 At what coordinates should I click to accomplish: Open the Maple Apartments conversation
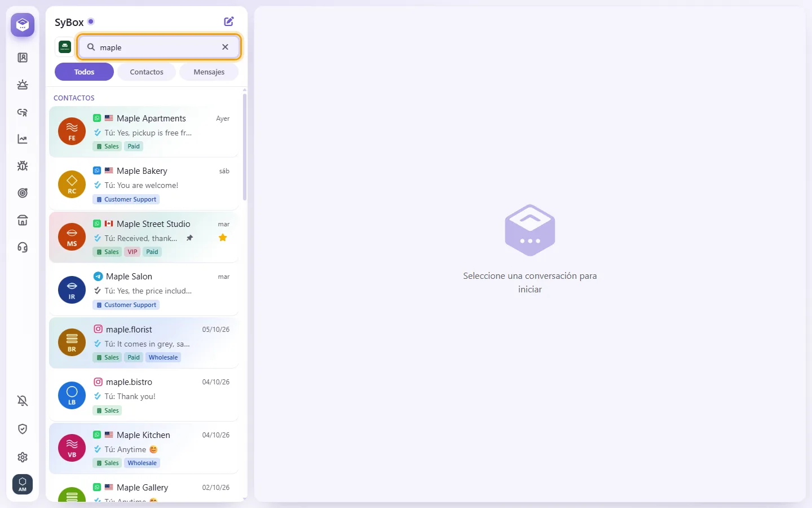[x=144, y=132]
